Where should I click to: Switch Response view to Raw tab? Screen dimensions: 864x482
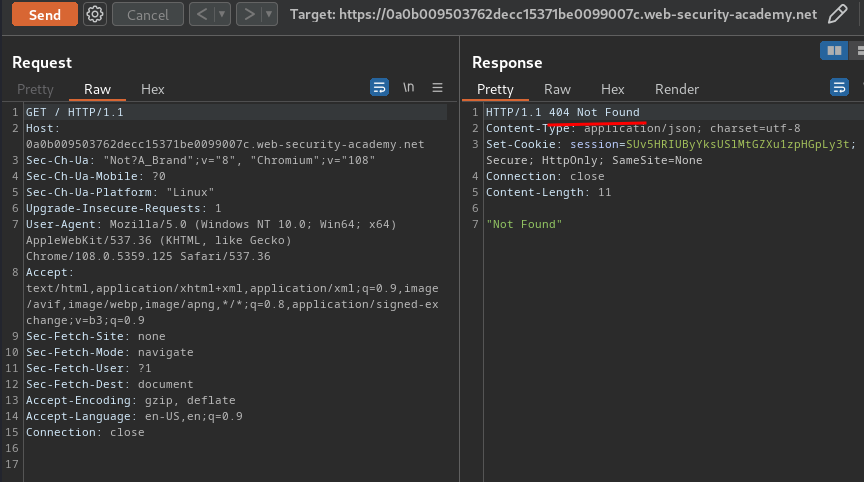pyautogui.click(x=557, y=89)
